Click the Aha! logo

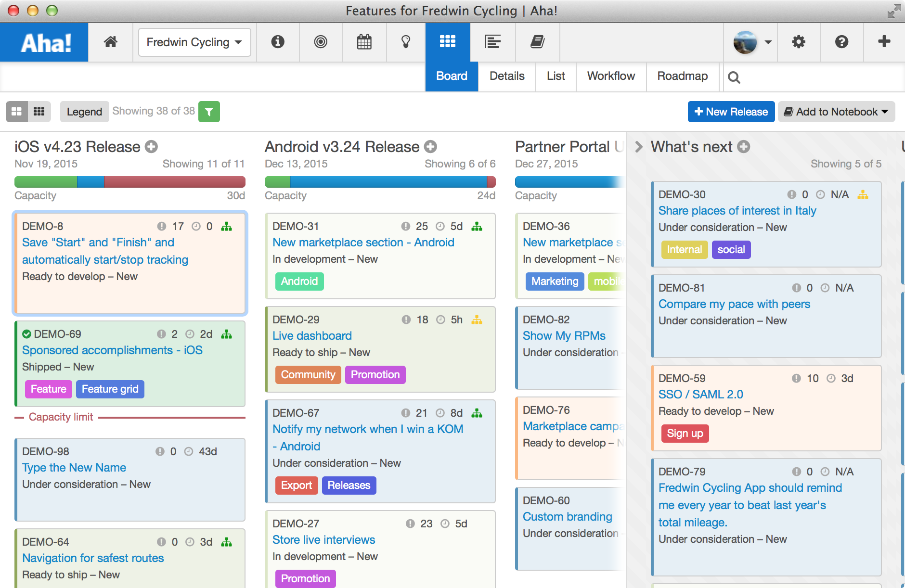(44, 42)
